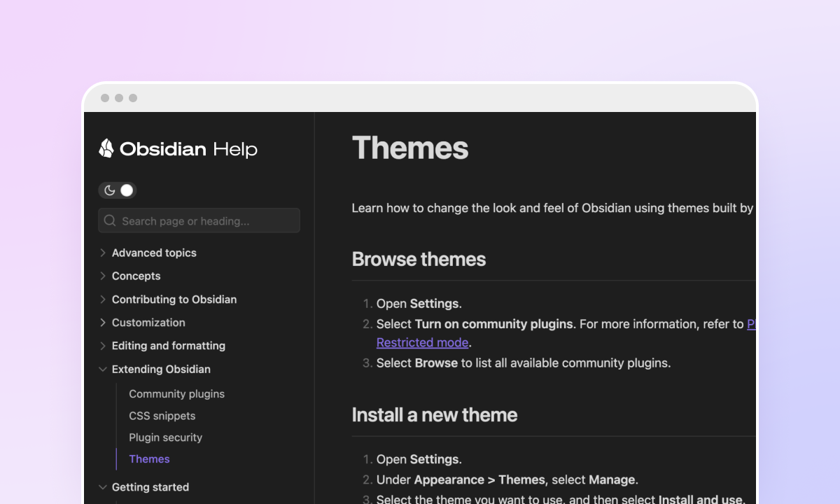This screenshot has width=840, height=504.
Task: Toggle the dark mode switch
Action: [118, 190]
